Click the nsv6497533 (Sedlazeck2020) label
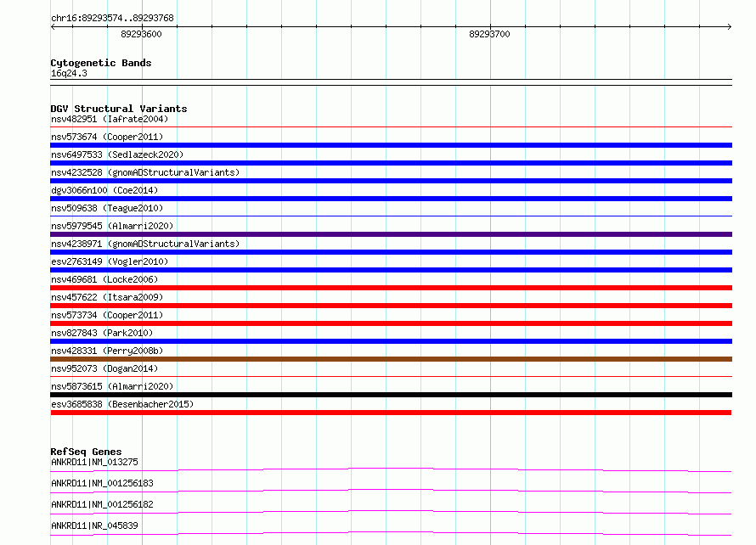This screenshot has width=756, height=545. pyautogui.click(x=117, y=155)
